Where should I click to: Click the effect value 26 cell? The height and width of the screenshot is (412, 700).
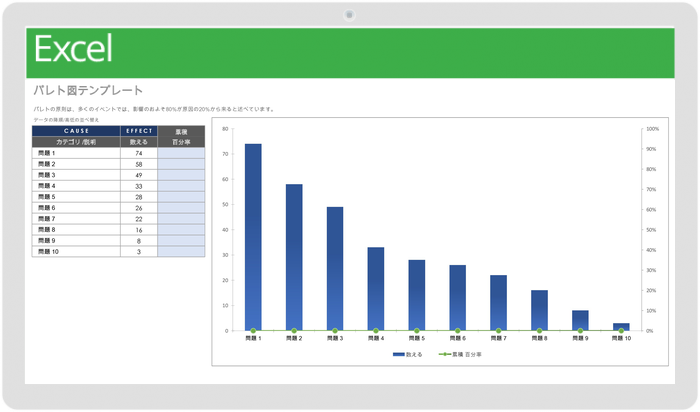pyautogui.click(x=139, y=208)
